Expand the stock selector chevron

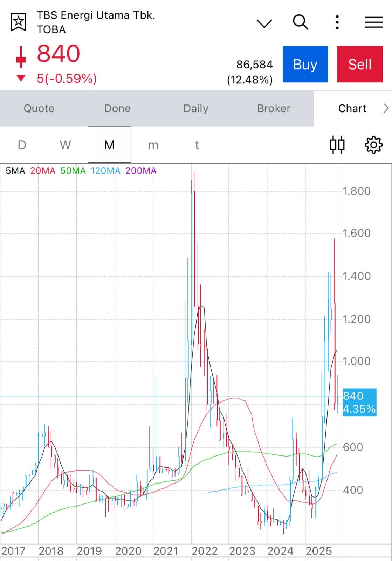[x=264, y=23]
